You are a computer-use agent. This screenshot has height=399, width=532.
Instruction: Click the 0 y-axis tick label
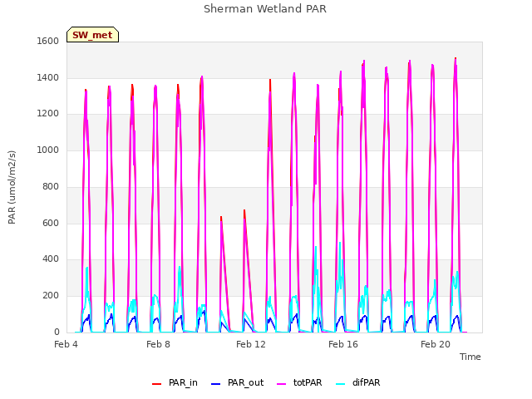click(57, 332)
